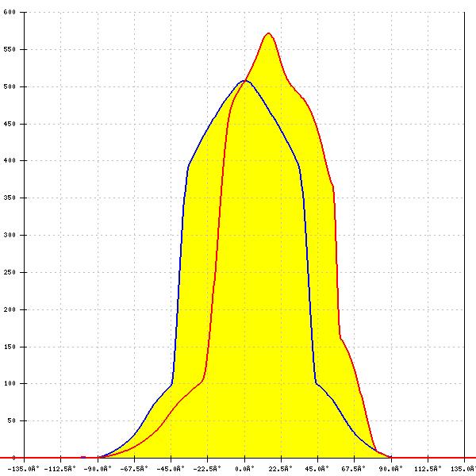Click the -112.5° x-axis label

(x=60, y=469)
